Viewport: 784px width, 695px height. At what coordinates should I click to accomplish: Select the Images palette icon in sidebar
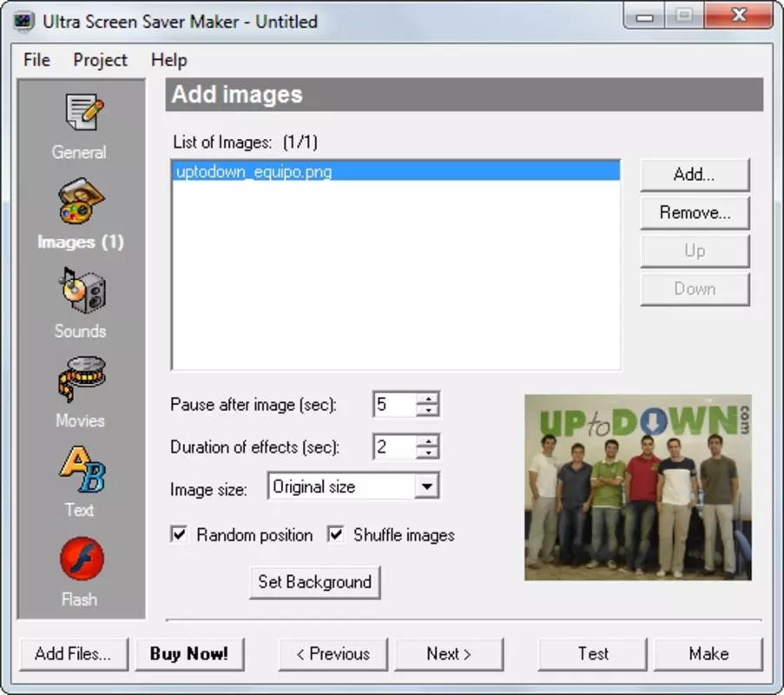(x=82, y=201)
